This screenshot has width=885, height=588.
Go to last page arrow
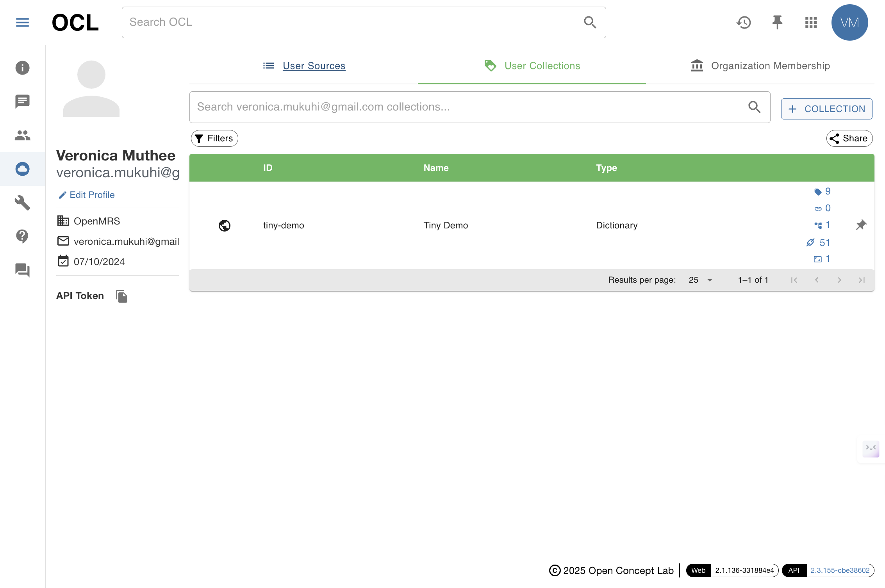862,280
